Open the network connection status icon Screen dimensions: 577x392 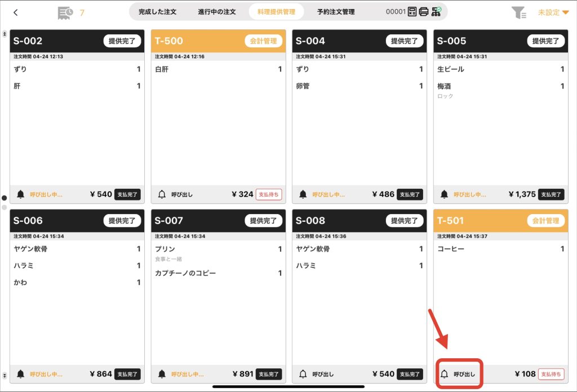(x=437, y=12)
